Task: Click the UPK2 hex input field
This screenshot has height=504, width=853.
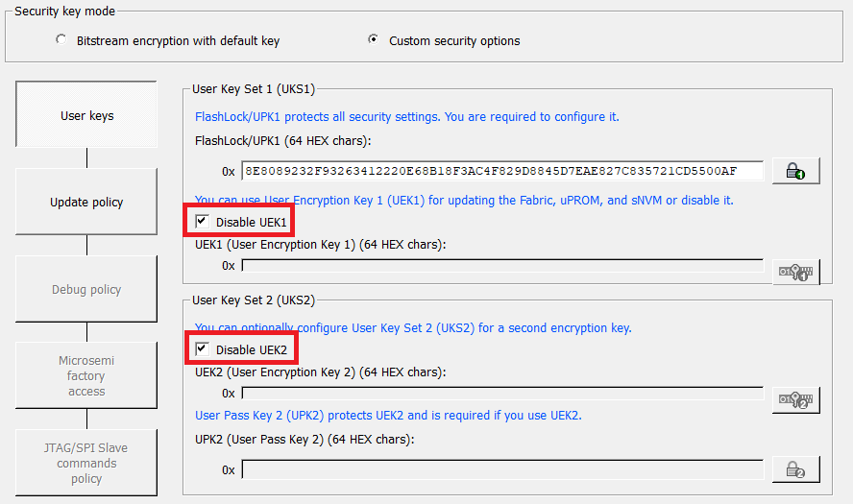Action: coord(502,469)
